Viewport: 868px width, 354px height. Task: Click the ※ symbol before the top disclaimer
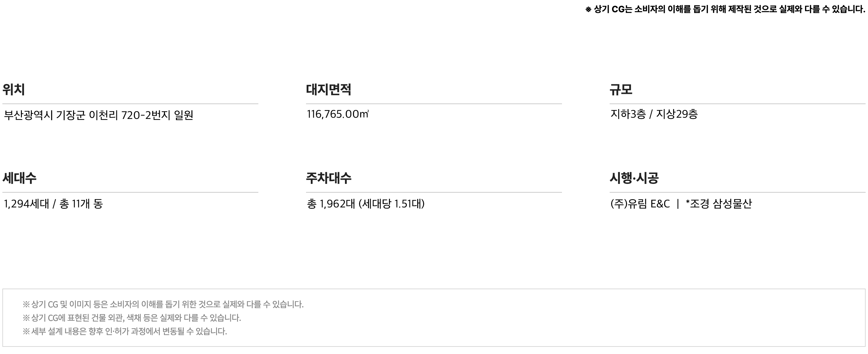tap(588, 9)
